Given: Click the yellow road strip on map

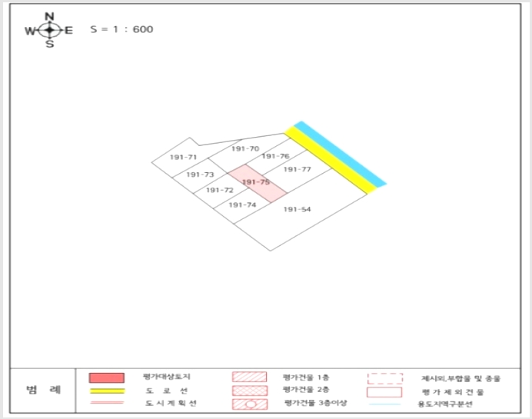Looking at the screenshot, I should point(331,160).
